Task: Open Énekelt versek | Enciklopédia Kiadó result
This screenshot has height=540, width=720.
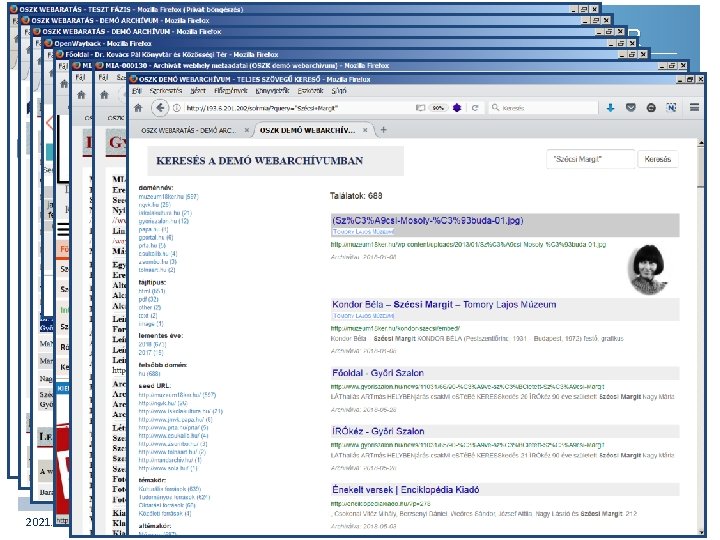Action: click(x=405, y=490)
